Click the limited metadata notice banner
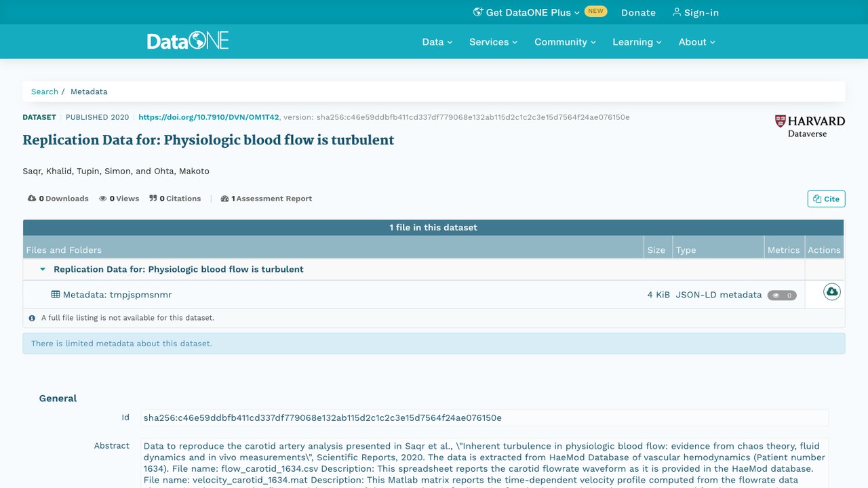The width and height of the screenshot is (868, 488). click(434, 344)
